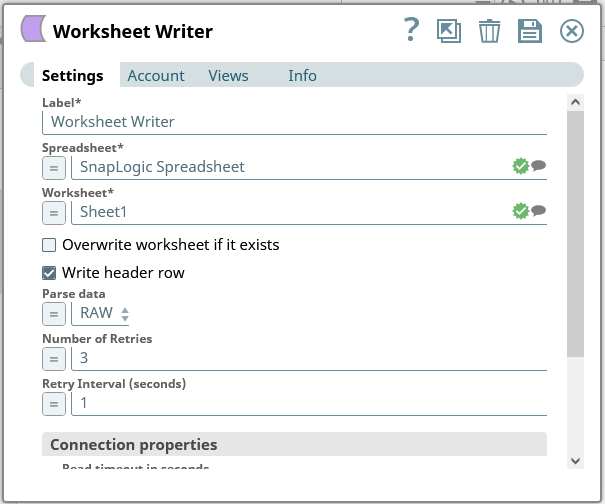Click the Retry Interval input field

coord(308,403)
